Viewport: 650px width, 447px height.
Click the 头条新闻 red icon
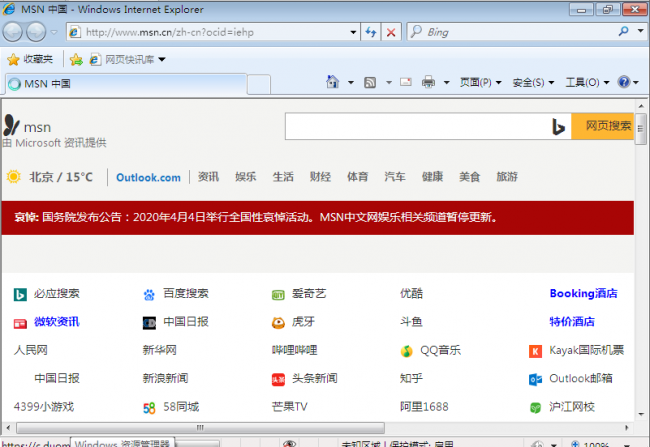[278, 379]
